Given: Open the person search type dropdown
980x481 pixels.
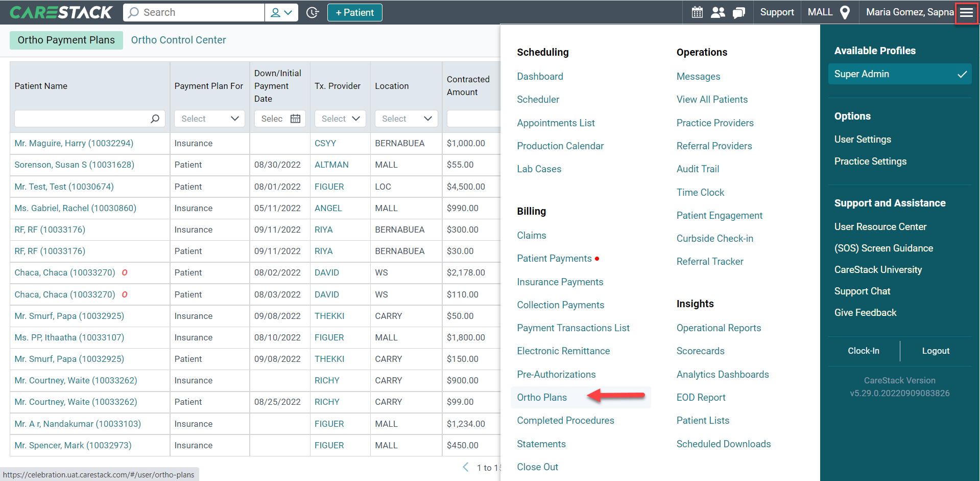Looking at the screenshot, I should tap(281, 12).
